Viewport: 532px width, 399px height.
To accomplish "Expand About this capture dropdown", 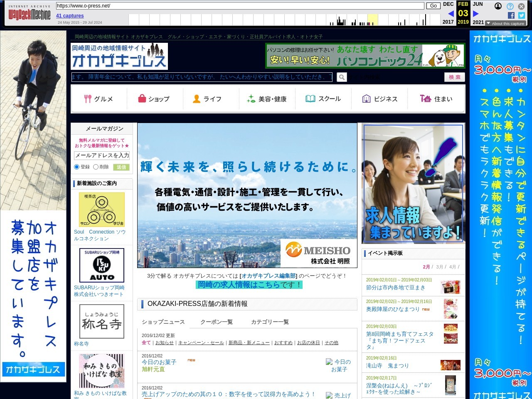I will pyautogui.click(x=505, y=24).
